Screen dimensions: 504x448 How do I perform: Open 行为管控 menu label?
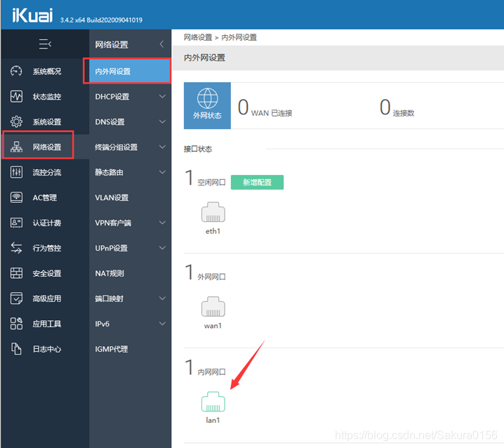pyautogui.click(x=47, y=248)
